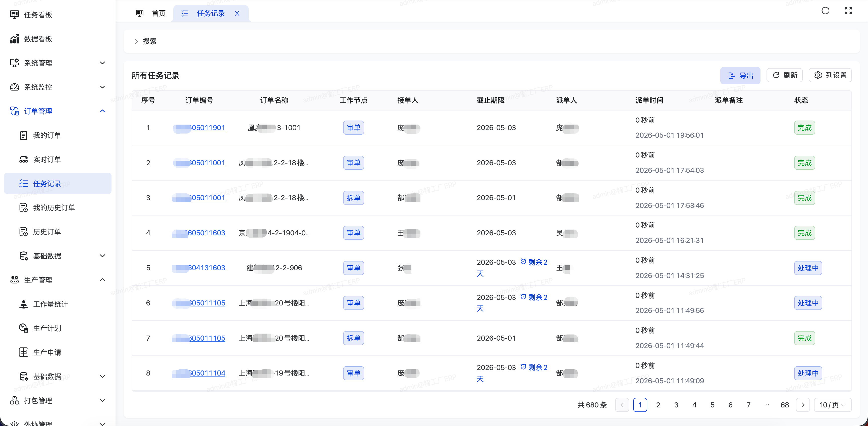868x426 pixels.
Task: Click the 刷新 refresh button
Action: [784, 75]
